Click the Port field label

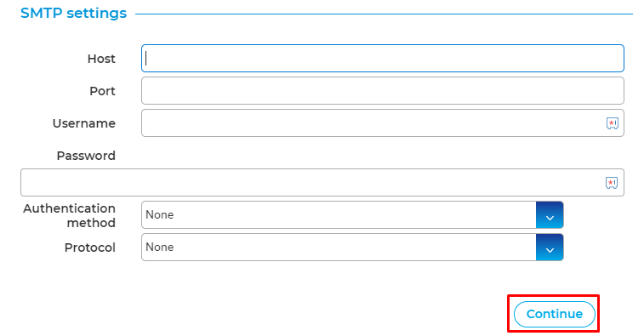click(x=103, y=91)
